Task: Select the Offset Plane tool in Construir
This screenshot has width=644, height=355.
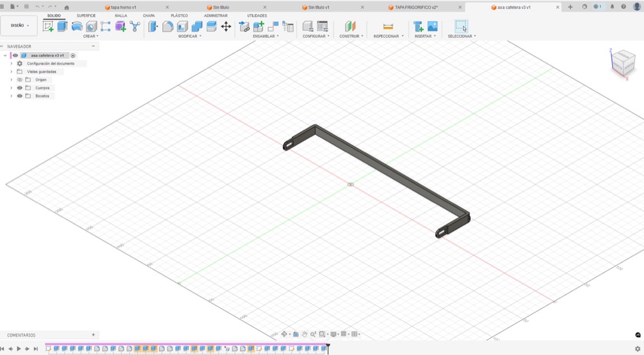Action: coord(350,26)
